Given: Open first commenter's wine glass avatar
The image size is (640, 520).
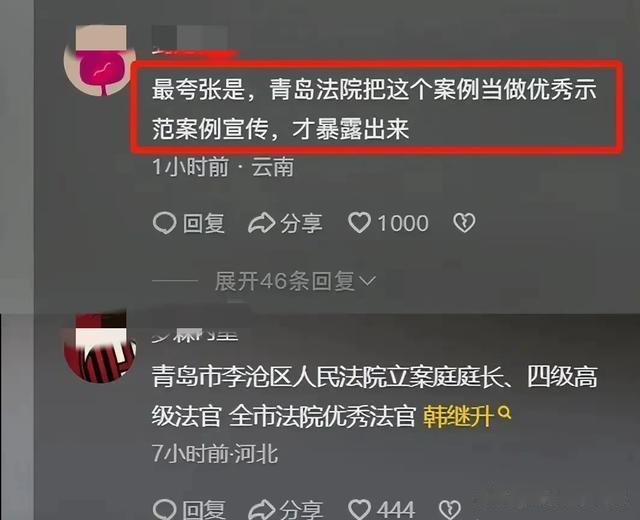Looking at the screenshot, I should [x=100, y=61].
